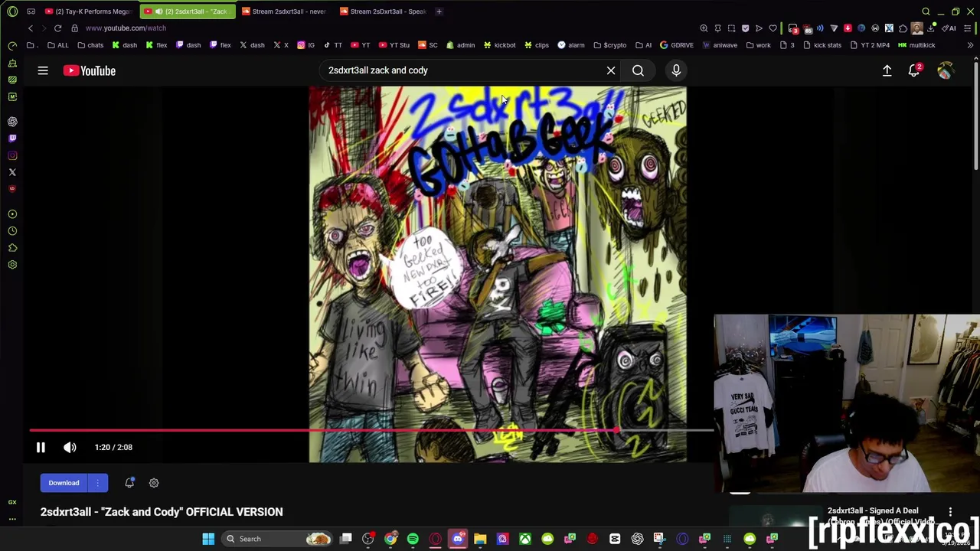This screenshot has height=551, width=980.
Task: Open Instagram in the Opera sidebar
Action: 12,155
